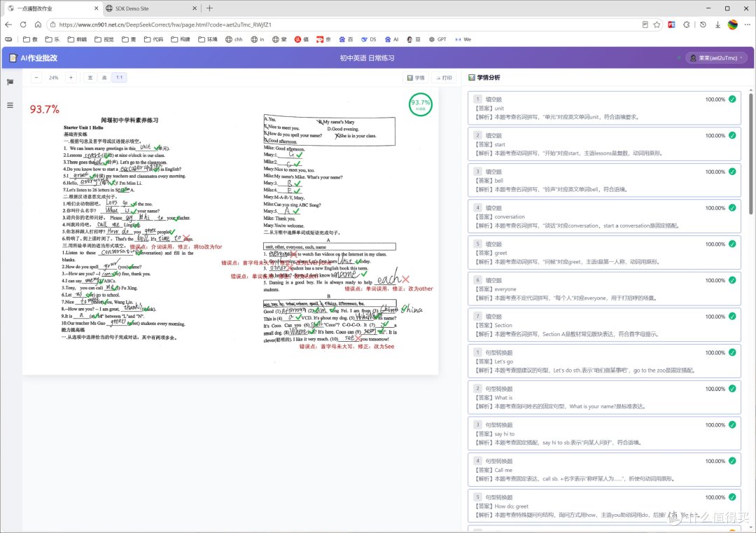Open the browser three-dot settings menu
Image resolution: width=756 pixels, height=533 pixels.
[748, 25]
